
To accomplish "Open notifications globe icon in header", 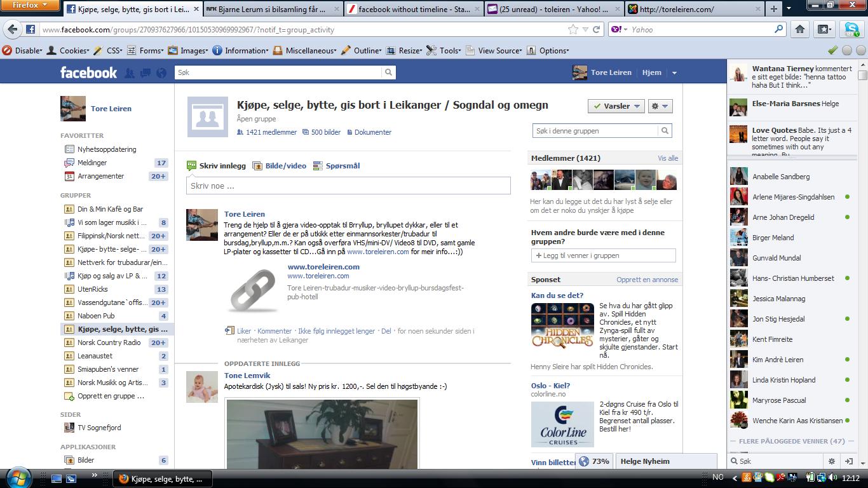I will (161, 73).
